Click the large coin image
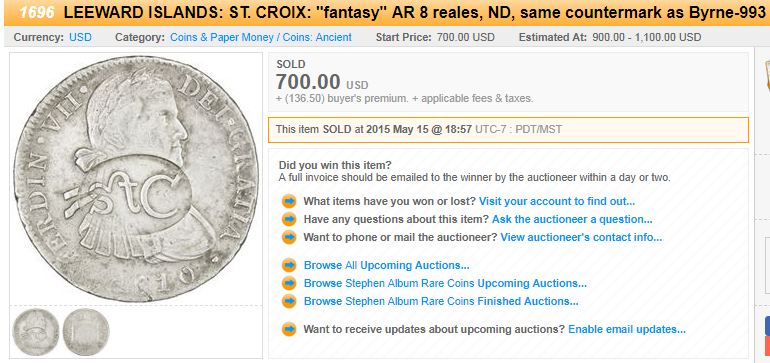The image size is (770, 363). coord(136,179)
